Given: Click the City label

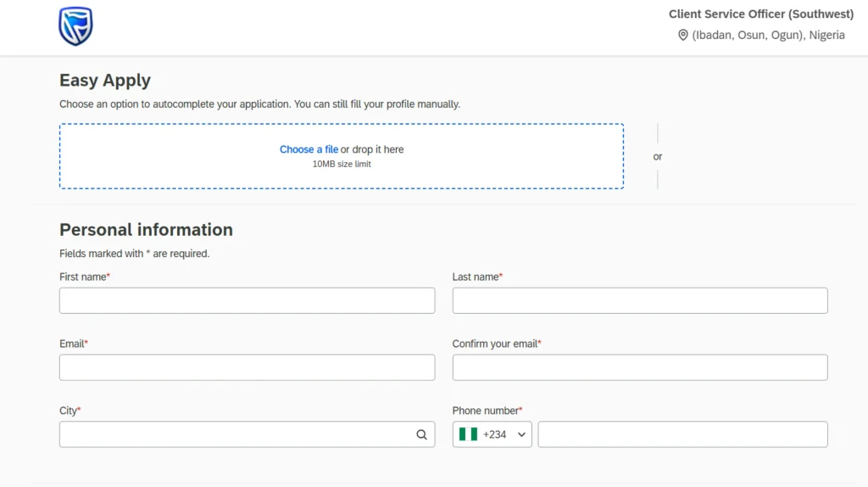Looking at the screenshot, I should click(x=70, y=411).
